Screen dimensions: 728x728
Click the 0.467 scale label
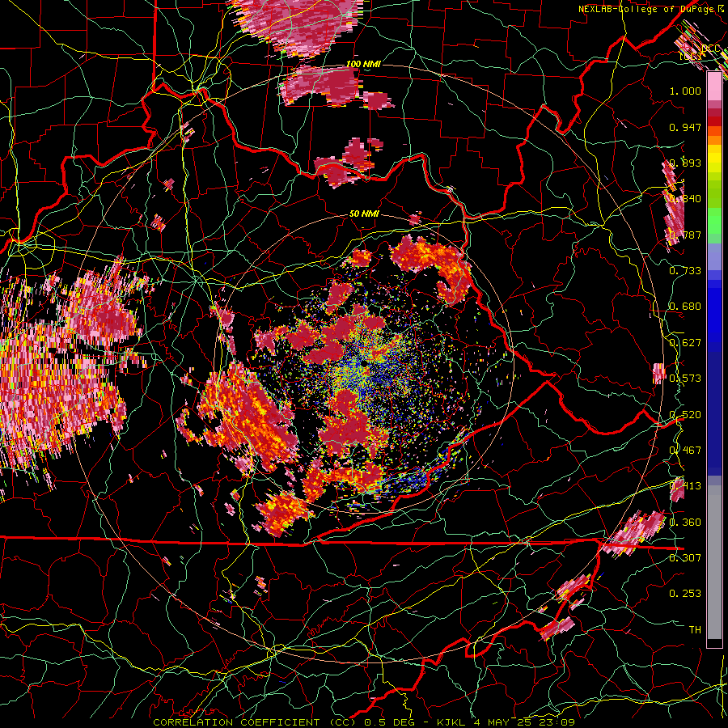point(685,451)
